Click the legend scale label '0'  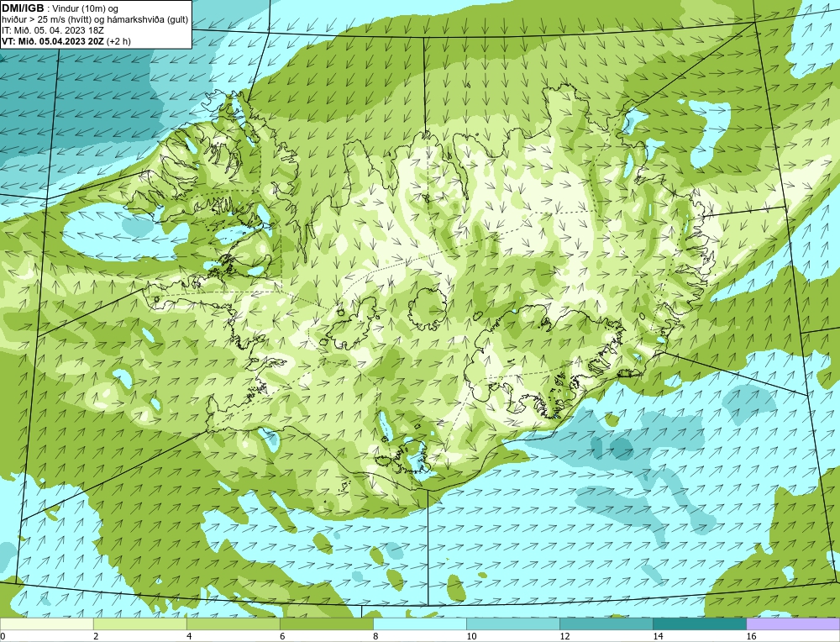[3, 636]
